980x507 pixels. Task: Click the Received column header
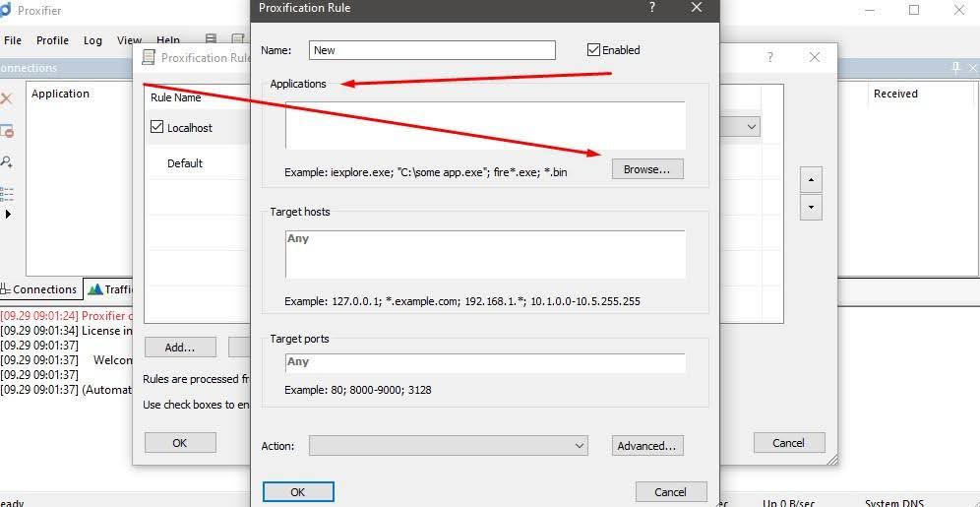895,94
